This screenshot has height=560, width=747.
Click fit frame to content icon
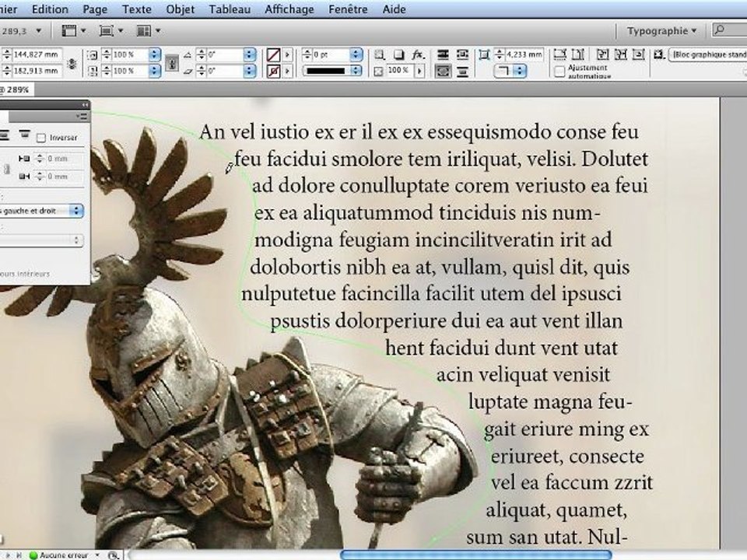[x=578, y=54]
